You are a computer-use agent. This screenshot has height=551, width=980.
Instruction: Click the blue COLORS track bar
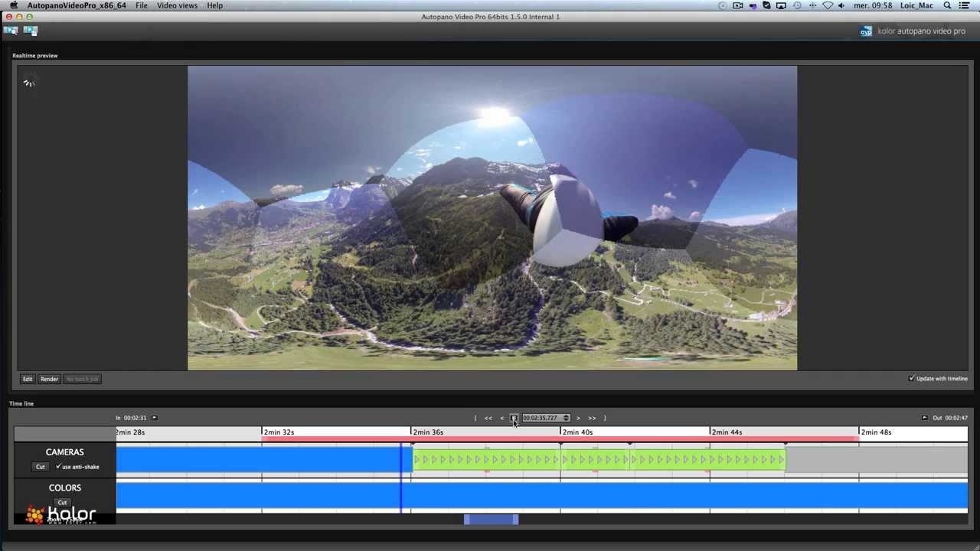(542, 496)
